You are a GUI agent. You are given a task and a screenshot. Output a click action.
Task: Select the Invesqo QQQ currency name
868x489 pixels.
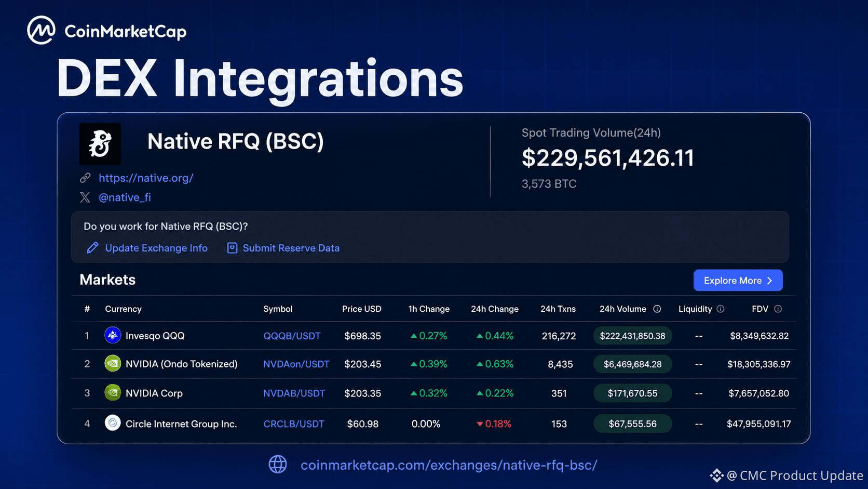coord(155,336)
